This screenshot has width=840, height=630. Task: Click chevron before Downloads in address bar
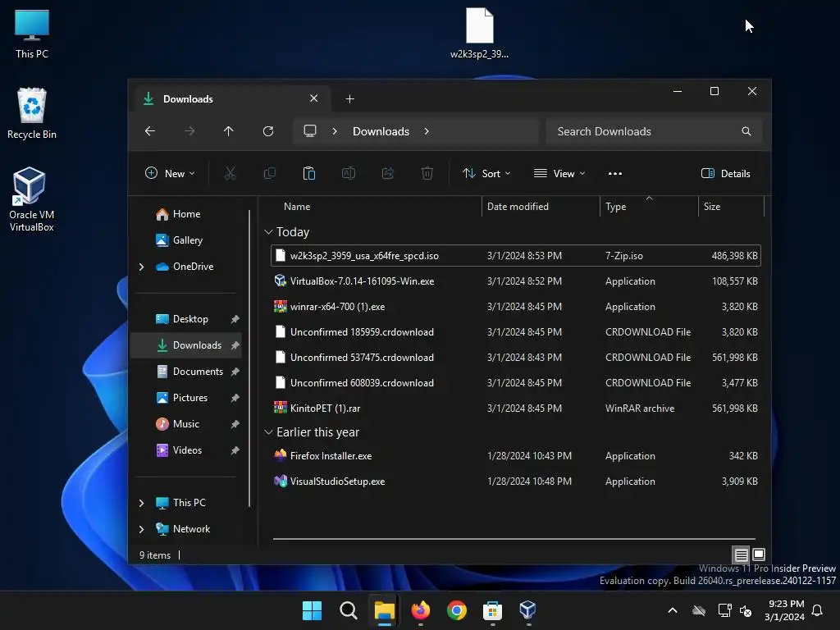[x=335, y=131]
